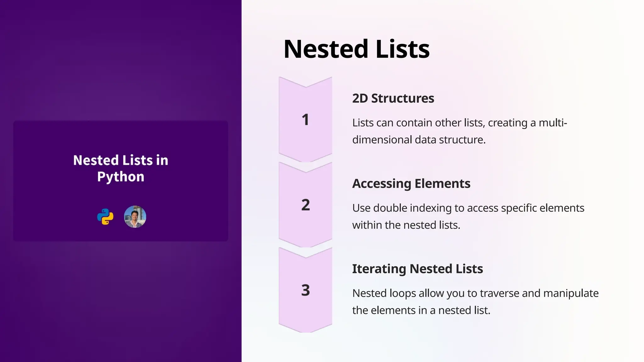Click the large 'Nested Lists' slide title
The image size is (644, 362).
[x=356, y=49]
